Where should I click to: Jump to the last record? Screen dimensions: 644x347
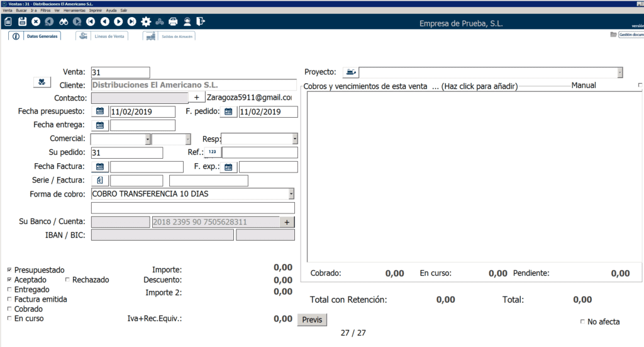[131, 21]
